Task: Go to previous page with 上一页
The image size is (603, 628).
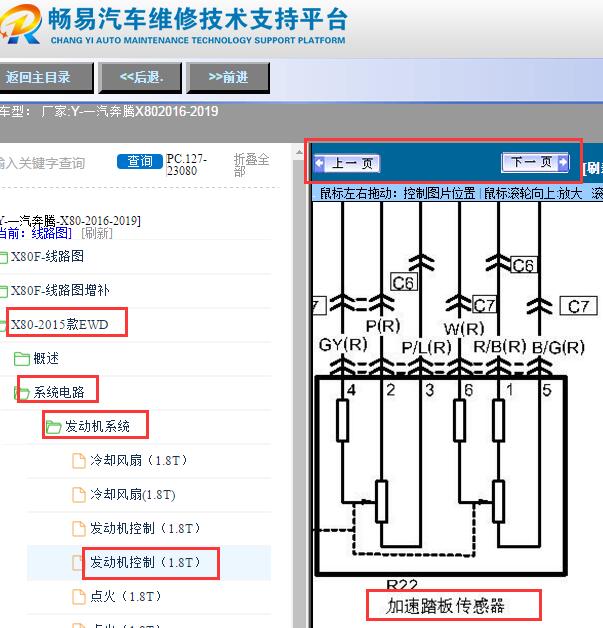Action: coord(347,163)
